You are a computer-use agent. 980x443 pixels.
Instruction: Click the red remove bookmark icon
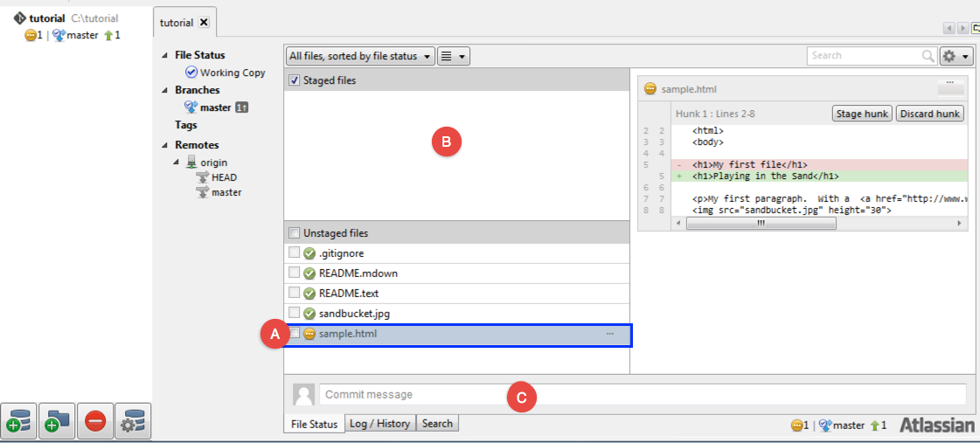95,422
